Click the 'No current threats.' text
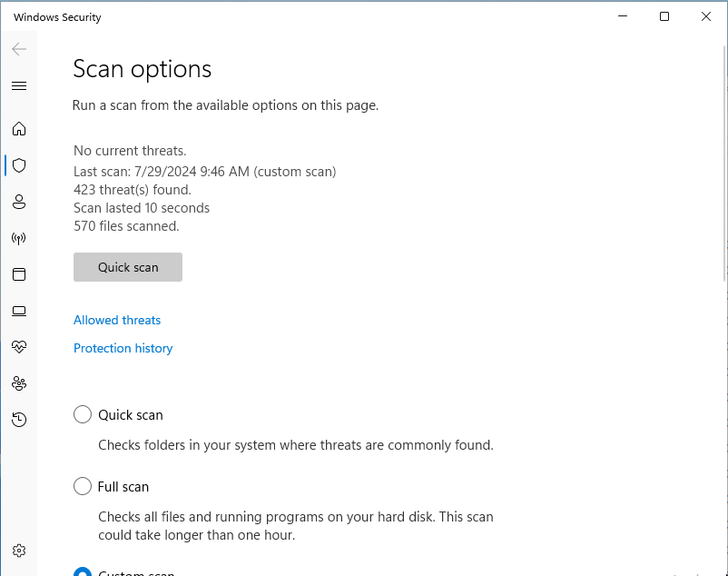 [x=130, y=151]
